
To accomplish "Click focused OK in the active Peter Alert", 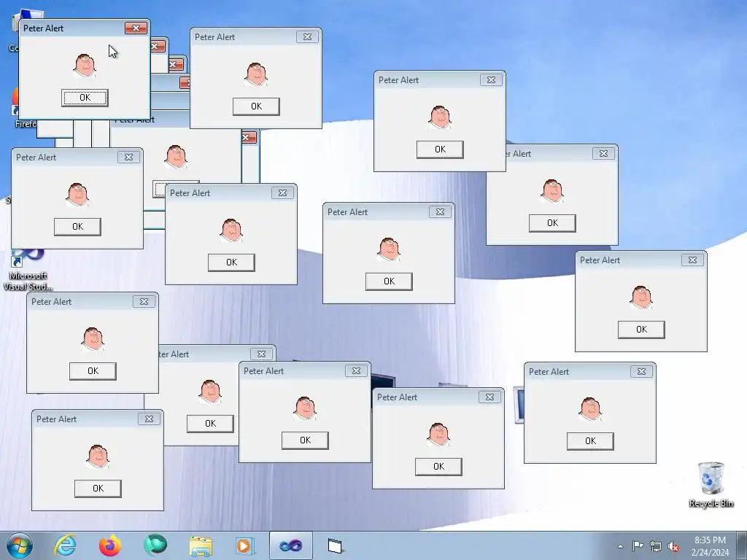I will 85,98.
